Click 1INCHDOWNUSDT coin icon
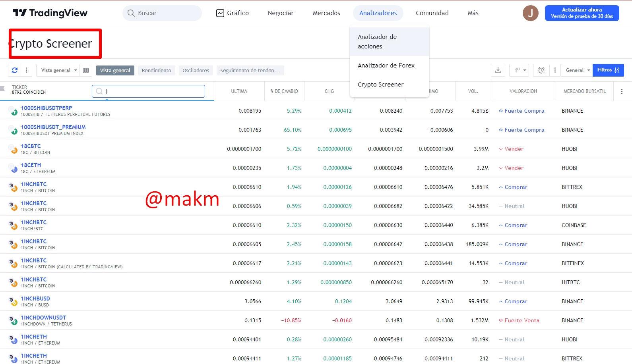The width and height of the screenshot is (632, 364). pos(14,320)
